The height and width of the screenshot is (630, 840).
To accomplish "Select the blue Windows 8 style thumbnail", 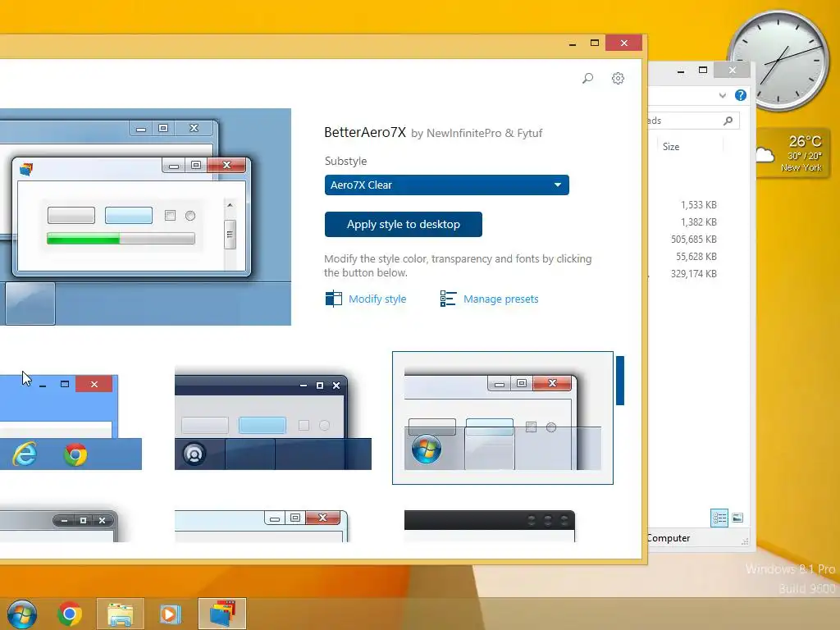I will (x=71, y=422).
